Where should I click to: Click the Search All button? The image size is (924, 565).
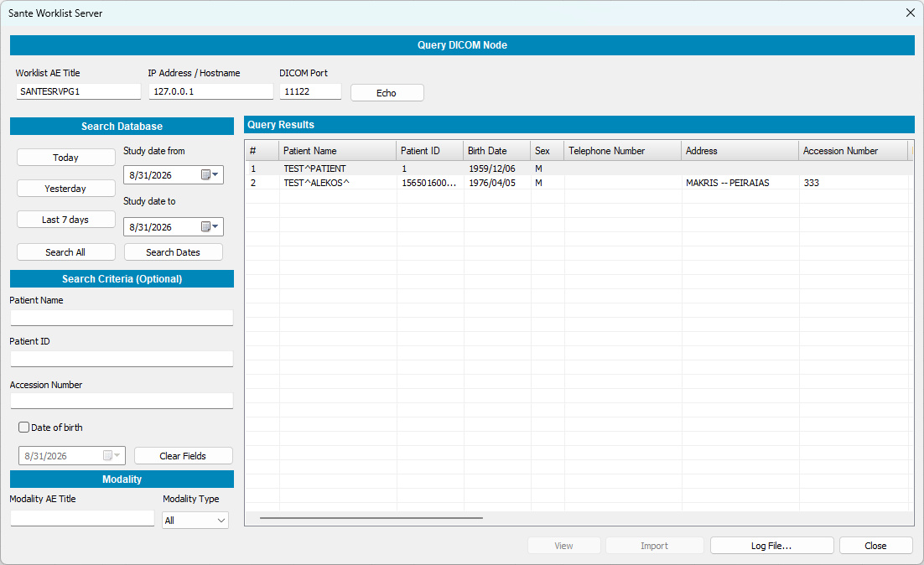(66, 252)
